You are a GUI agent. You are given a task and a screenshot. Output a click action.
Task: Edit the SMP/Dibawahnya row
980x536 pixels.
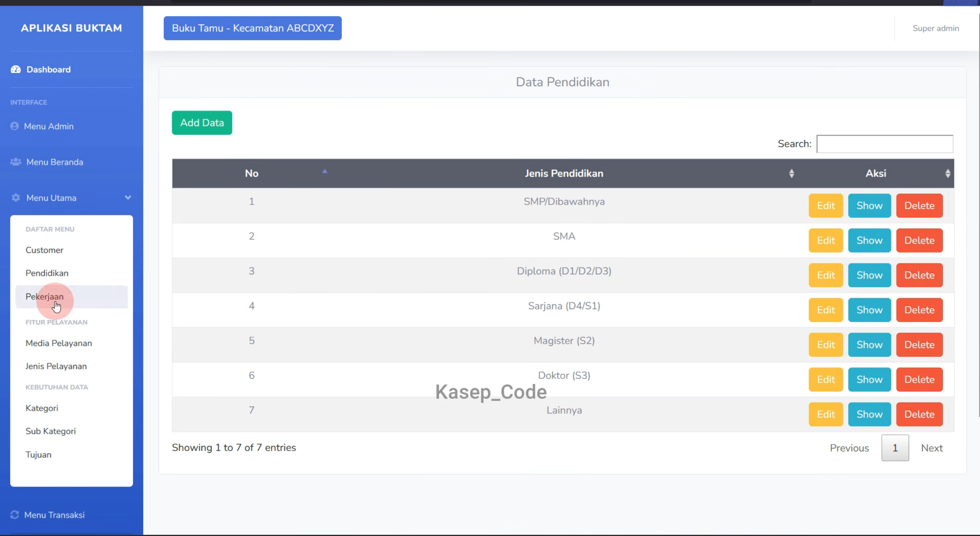[x=825, y=206]
